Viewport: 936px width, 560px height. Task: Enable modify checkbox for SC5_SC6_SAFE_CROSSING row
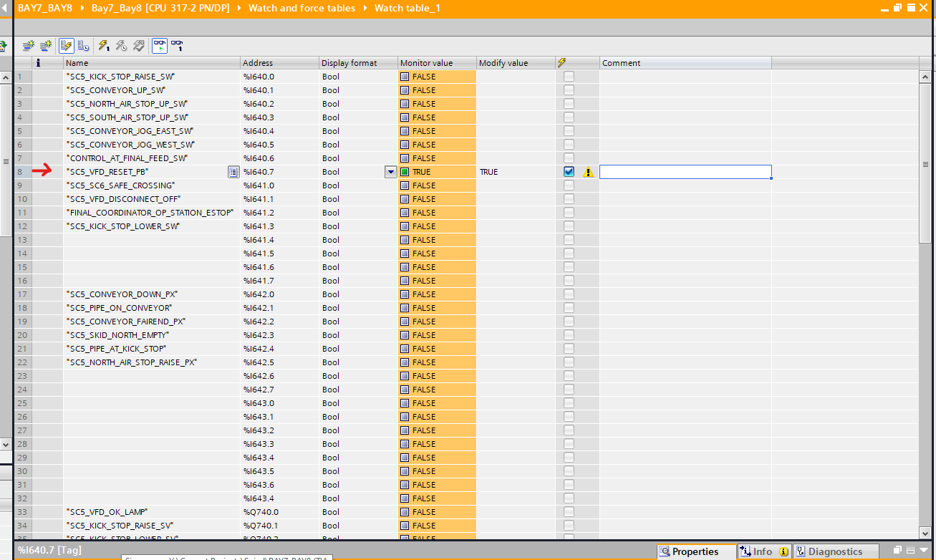(x=569, y=185)
